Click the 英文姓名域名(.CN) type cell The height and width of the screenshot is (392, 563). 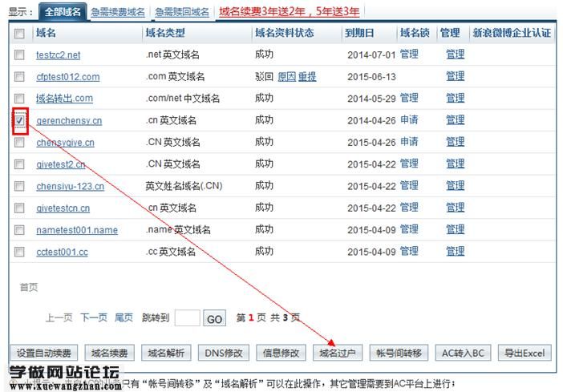(184, 186)
